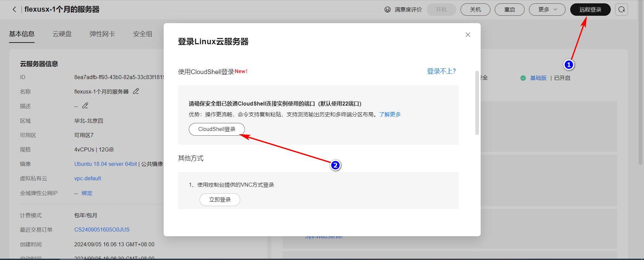Click the 重启 restart button

pyautogui.click(x=509, y=9)
